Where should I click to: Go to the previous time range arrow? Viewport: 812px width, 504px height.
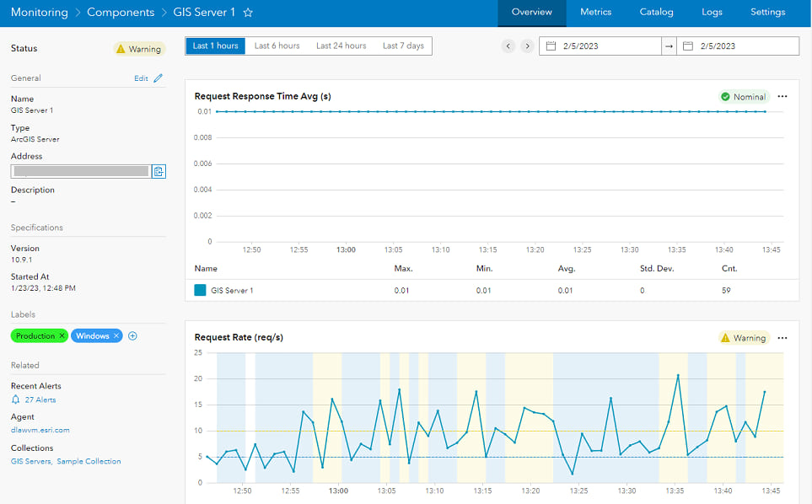point(508,46)
